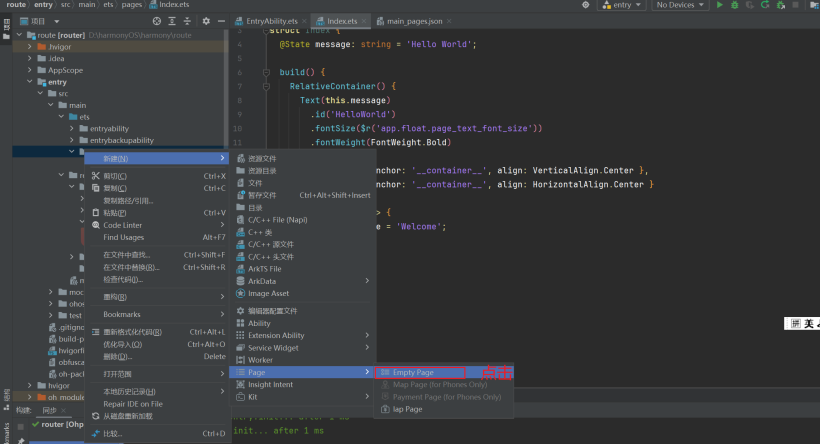The height and width of the screenshot is (444, 820).
Task: Click 比较... menu item
Action: tap(157, 434)
